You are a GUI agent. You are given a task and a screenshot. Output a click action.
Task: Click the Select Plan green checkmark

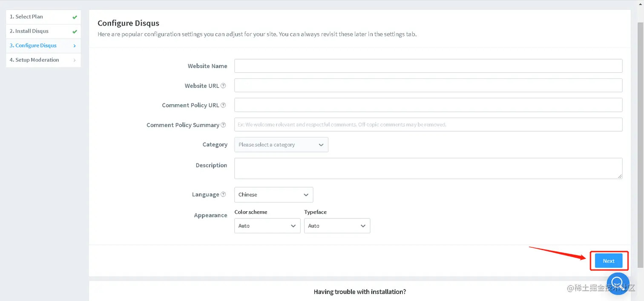tap(75, 17)
